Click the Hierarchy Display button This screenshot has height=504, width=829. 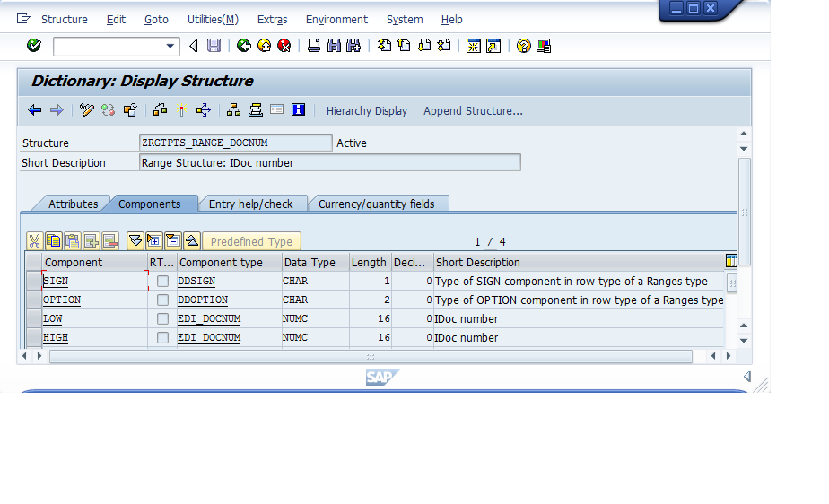[366, 111]
